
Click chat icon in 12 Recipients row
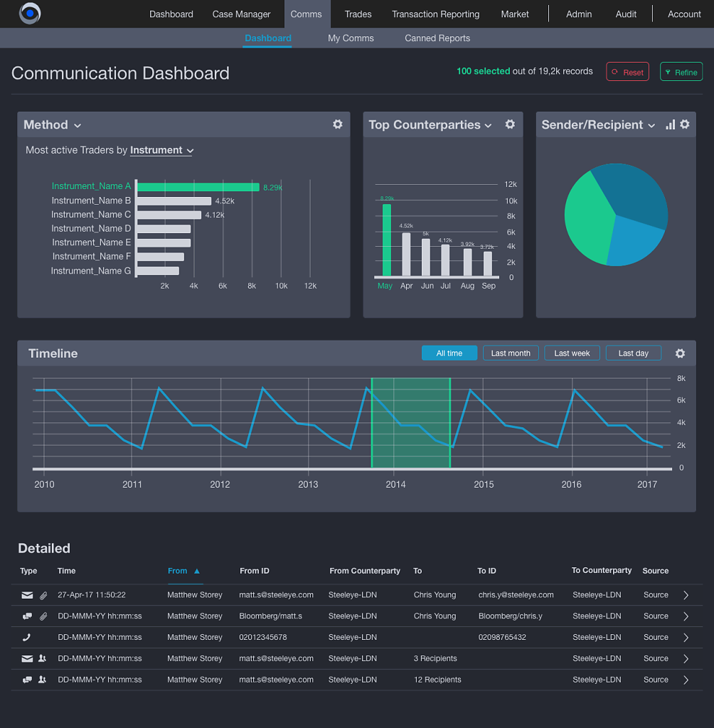pyautogui.click(x=28, y=680)
